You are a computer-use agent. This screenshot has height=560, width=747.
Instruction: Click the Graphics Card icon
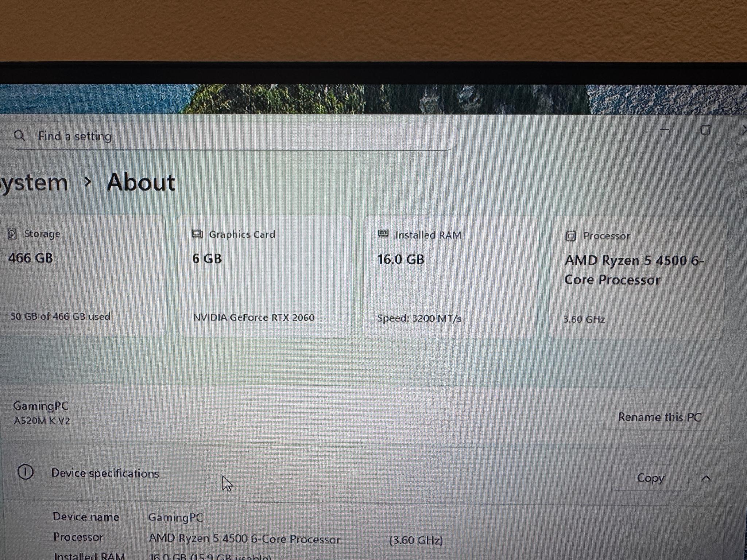(x=197, y=234)
